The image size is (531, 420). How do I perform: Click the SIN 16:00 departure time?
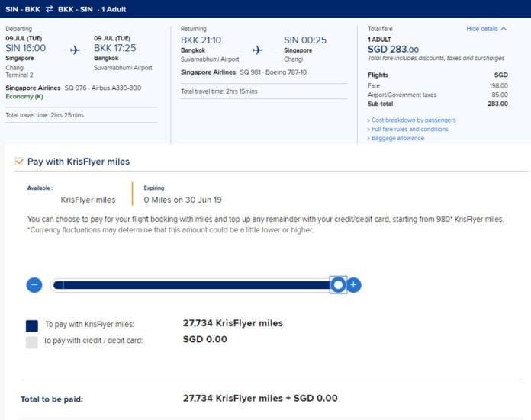[x=26, y=48]
